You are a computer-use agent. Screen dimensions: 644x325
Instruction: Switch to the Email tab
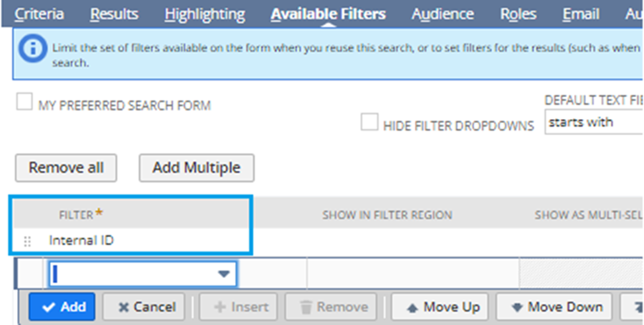(581, 15)
